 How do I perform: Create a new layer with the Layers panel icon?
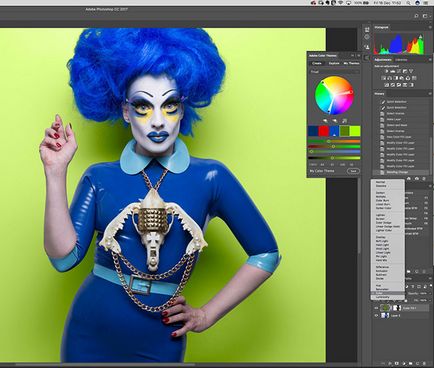418,363
